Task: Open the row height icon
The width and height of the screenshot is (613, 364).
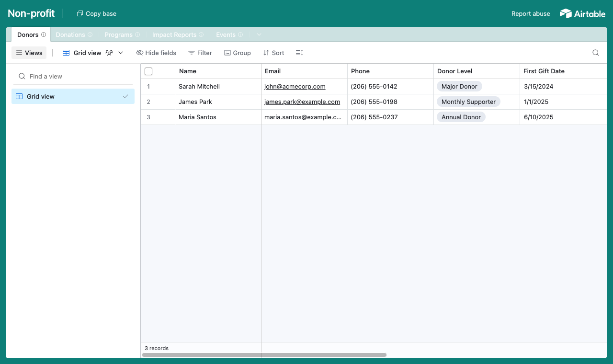Action: (299, 53)
